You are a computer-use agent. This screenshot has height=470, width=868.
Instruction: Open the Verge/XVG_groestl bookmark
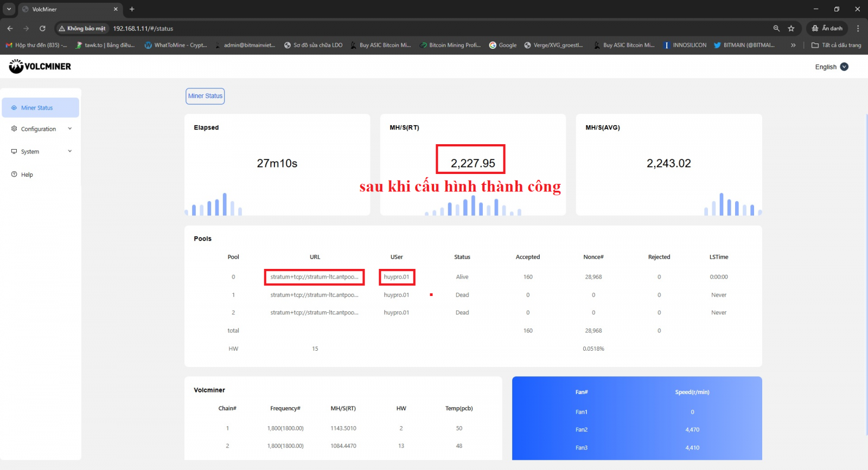(x=554, y=45)
